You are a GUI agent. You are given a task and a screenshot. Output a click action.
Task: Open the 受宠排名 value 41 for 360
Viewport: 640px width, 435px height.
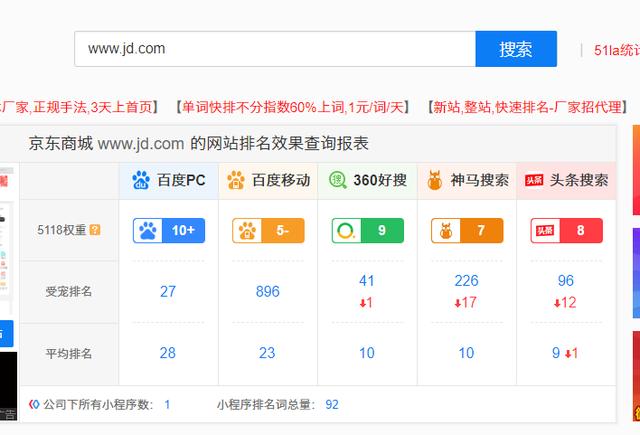click(367, 281)
